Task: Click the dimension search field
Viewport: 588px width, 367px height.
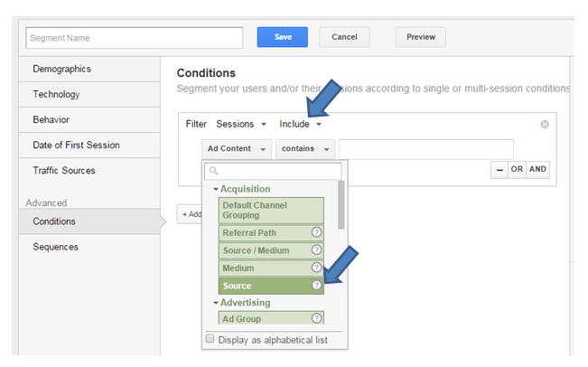Action: pos(273,171)
